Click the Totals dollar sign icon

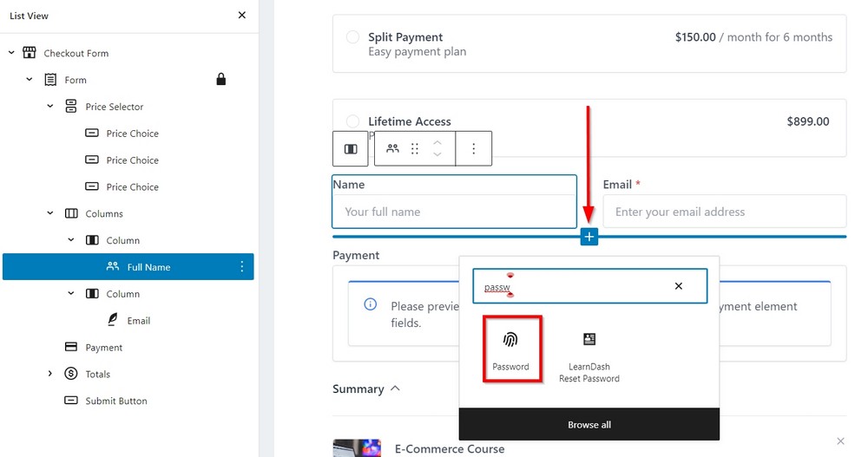click(x=71, y=374)
